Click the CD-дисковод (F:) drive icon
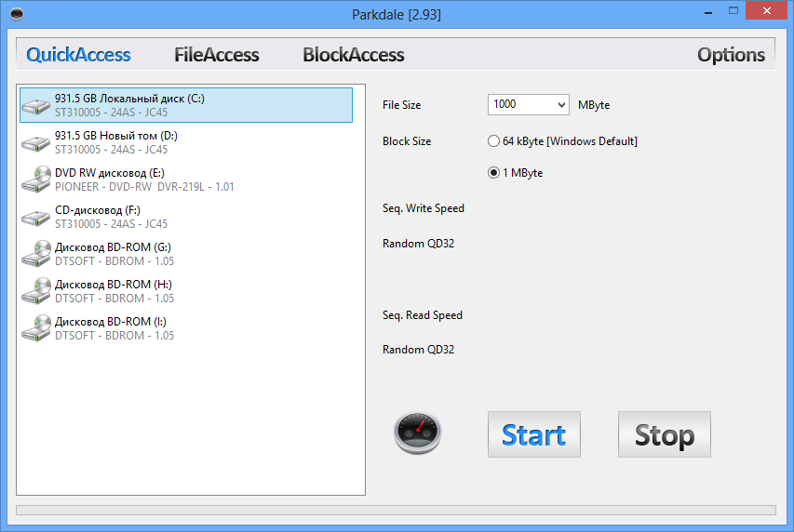794x532 pixels. tap(36, 217)
